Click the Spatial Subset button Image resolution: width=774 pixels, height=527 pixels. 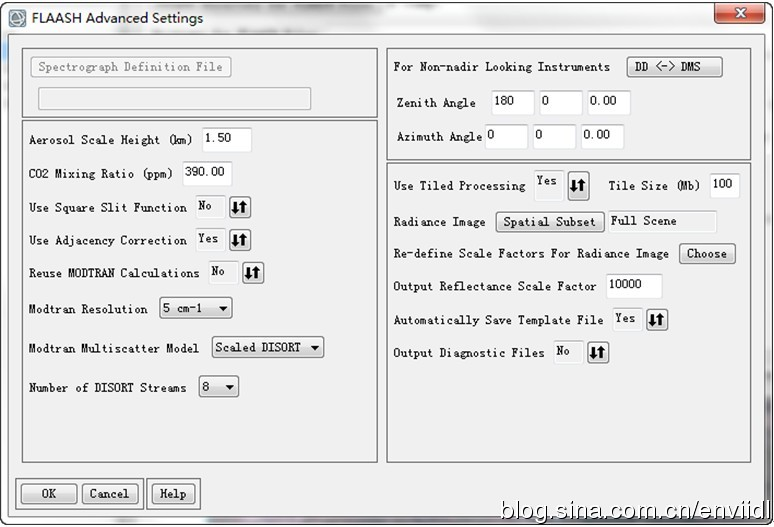pyautogui.click(x=549, y=222)
